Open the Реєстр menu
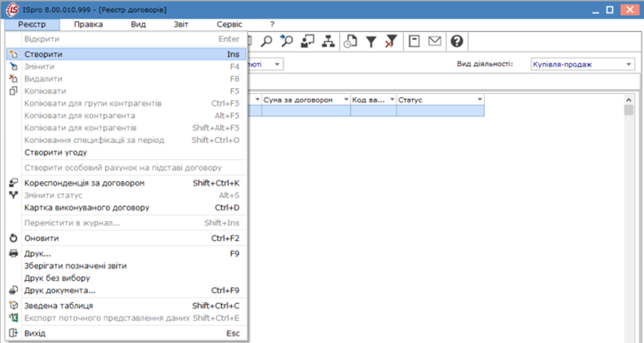The height and width of the screenshot is (343, 644). (x=32, y=24)
